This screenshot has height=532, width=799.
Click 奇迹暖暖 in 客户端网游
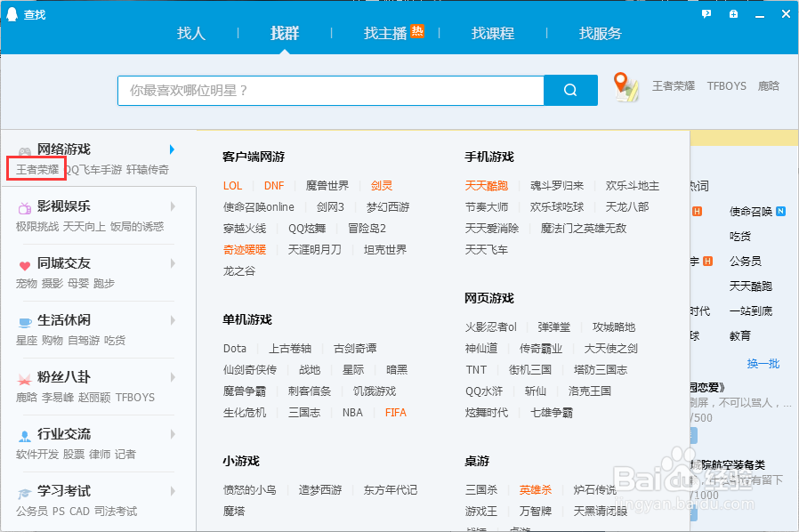(245, 250)
